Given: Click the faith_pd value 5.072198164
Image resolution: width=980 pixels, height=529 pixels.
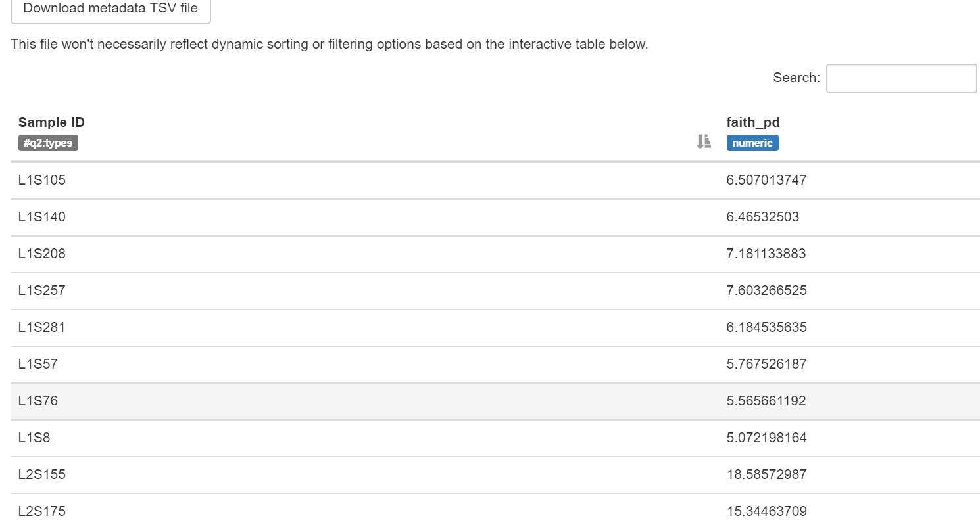Looking at the screenshot, I should (766, 438).
